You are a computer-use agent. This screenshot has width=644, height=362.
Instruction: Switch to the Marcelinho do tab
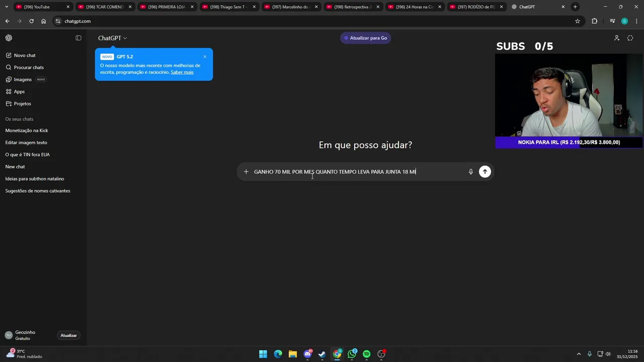tap(290, 7)
